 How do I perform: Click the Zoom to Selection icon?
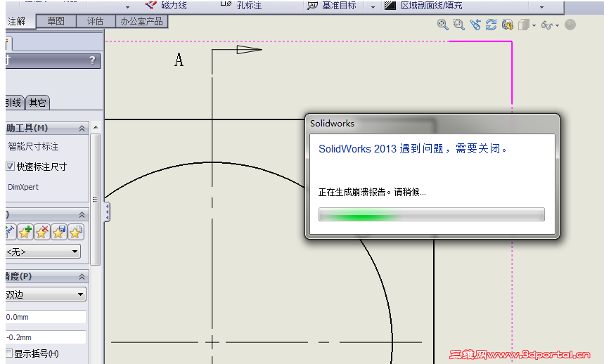475,25
